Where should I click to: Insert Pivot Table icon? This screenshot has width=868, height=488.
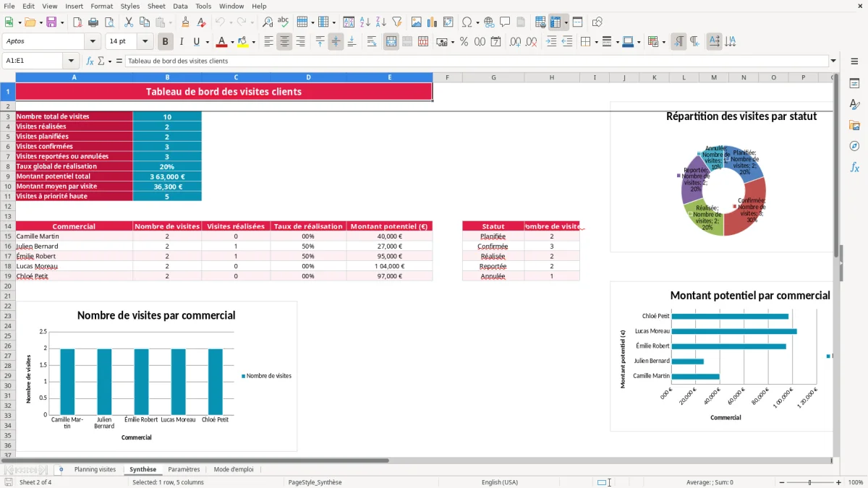[x=448, y=22]
